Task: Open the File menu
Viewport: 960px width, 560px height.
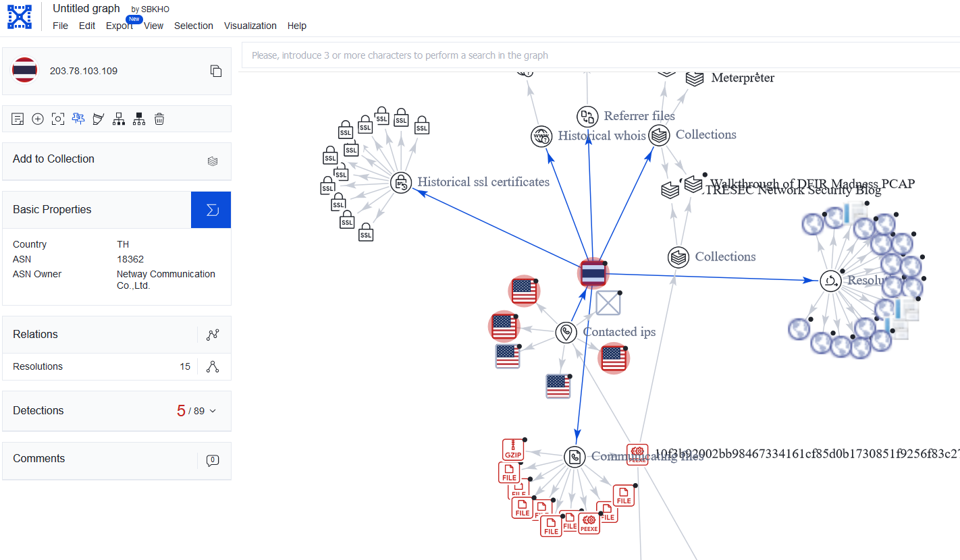Action: 60,26
